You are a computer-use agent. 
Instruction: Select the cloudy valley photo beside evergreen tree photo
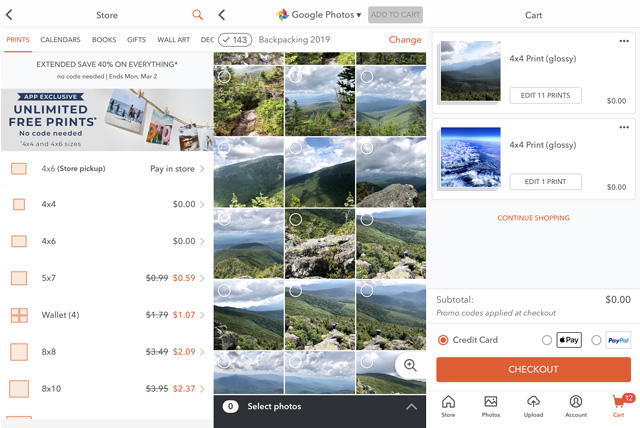pyautogui.click(x=367, y=76)
